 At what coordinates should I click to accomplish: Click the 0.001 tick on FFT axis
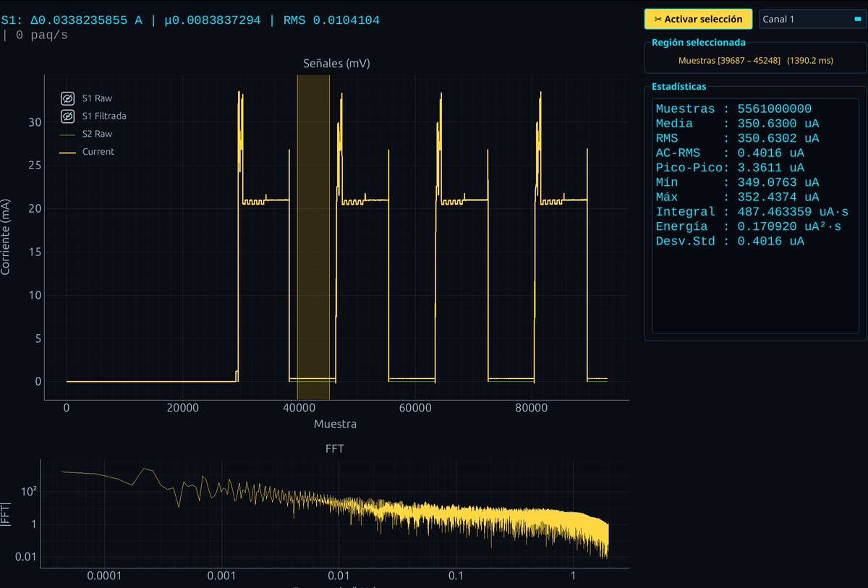tap(221, 576)
